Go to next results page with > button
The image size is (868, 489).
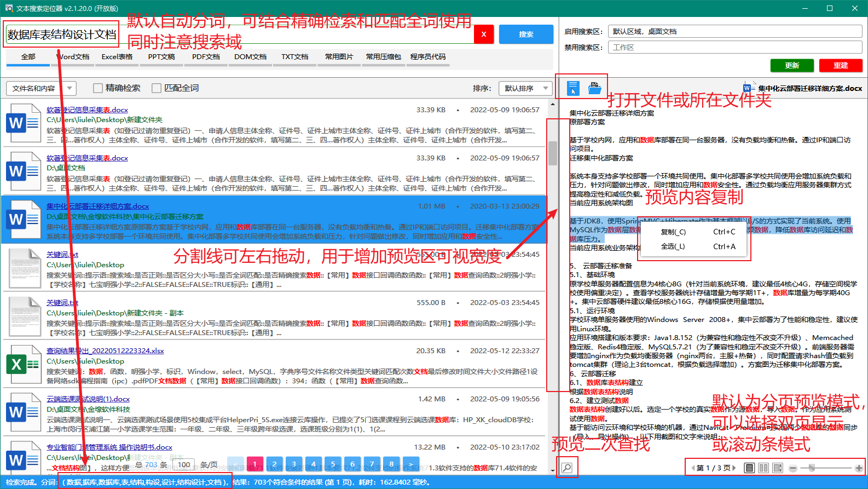[411, 464]
